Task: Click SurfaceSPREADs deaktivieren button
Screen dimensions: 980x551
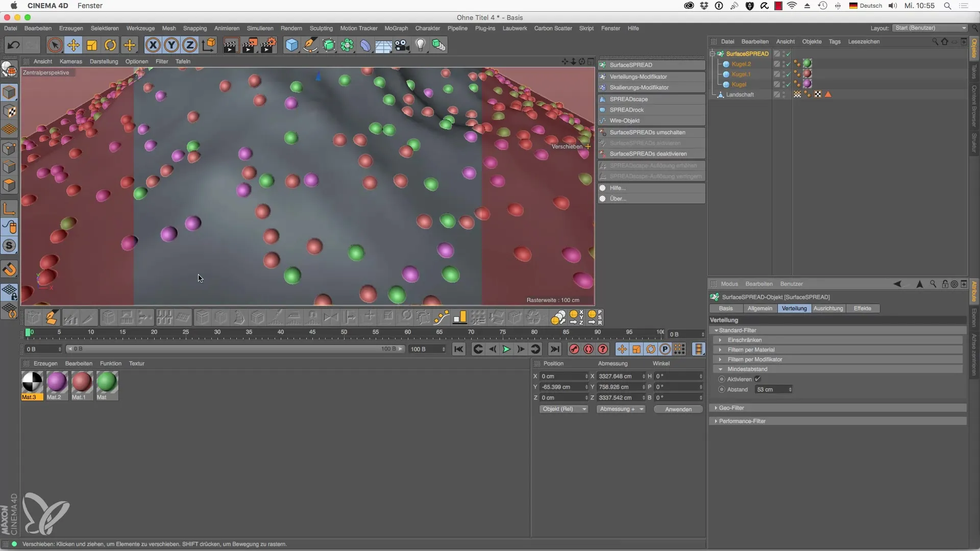Action: point(651,154)
